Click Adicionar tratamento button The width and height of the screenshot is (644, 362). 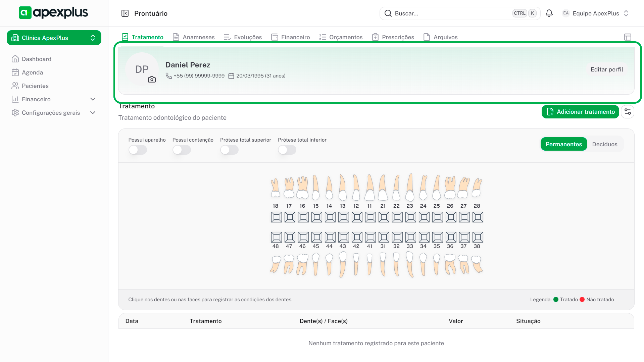click(580, 112)
